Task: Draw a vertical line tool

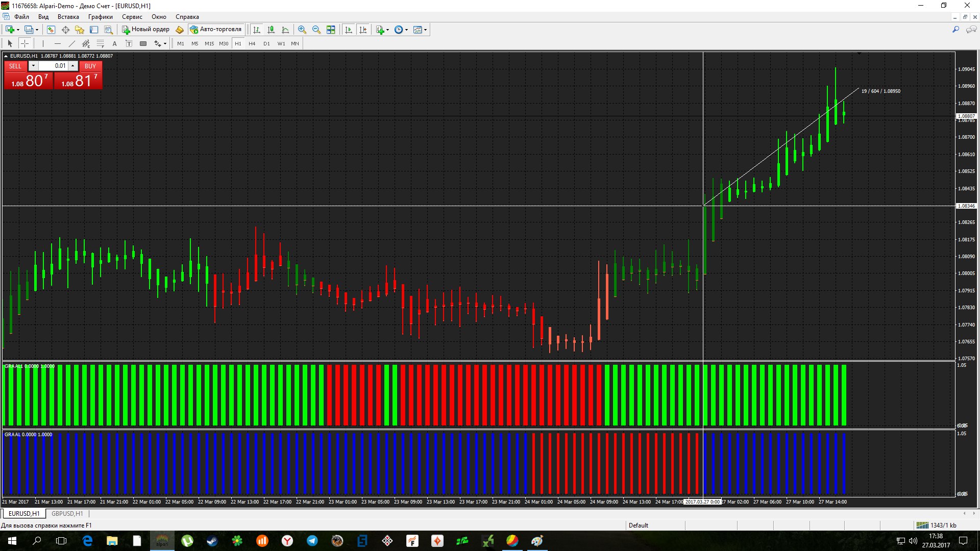Action: 43,44
